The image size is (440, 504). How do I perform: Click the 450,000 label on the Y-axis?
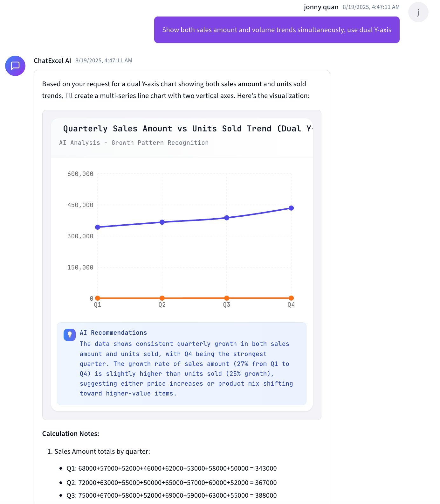[x=80, y=205]
